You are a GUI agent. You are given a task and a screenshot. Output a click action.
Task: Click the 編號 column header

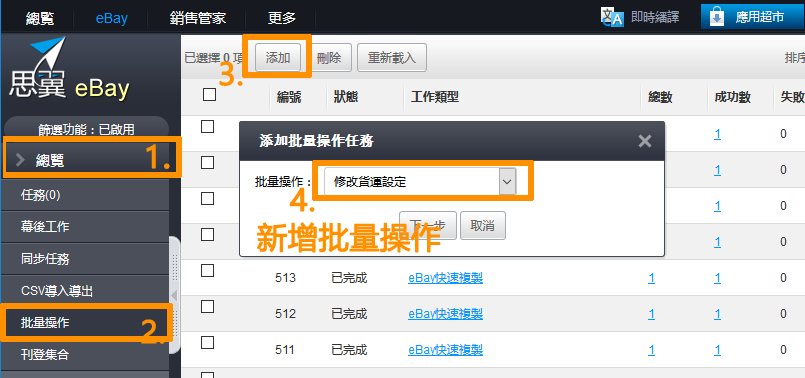point(289,98)
